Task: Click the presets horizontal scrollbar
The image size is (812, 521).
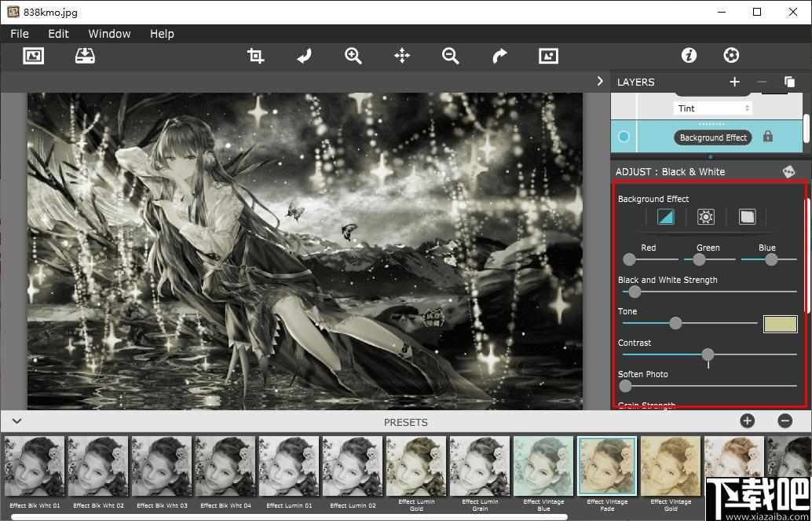Action: pos(289,517)
